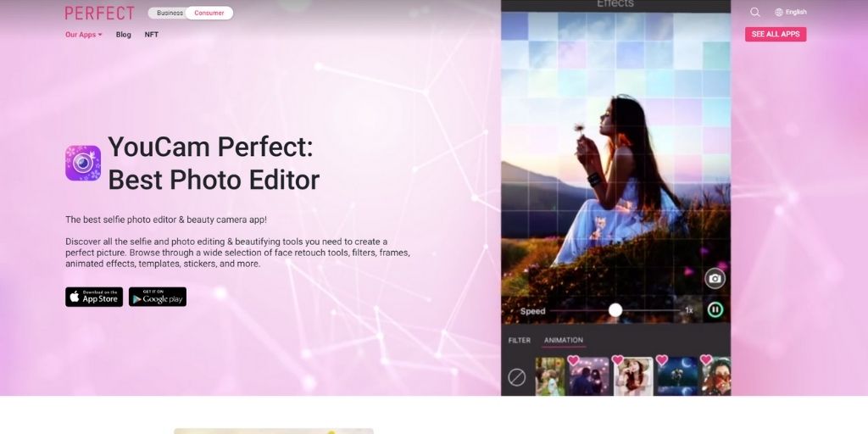The width and height of the screenshot is (868, 434).
Task: Expand the Our Apps dropdown menu
Action: pos(84,34)
